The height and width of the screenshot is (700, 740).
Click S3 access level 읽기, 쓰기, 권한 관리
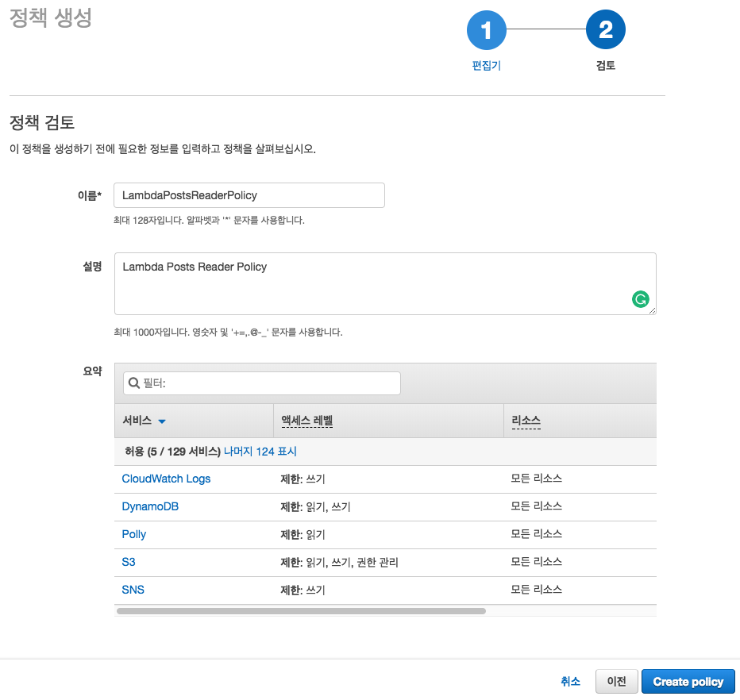pyautogui.click(x=352, y=562)
